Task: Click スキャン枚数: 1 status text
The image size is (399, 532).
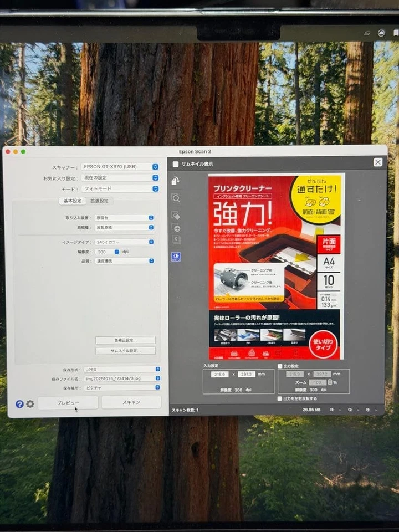Action: pyautogui.click(x=185, y=410)
